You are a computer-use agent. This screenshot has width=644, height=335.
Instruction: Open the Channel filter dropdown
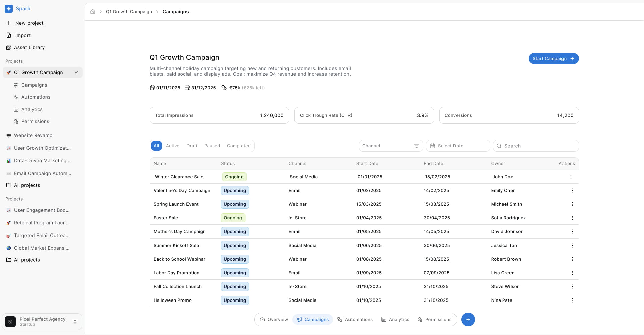391,146
